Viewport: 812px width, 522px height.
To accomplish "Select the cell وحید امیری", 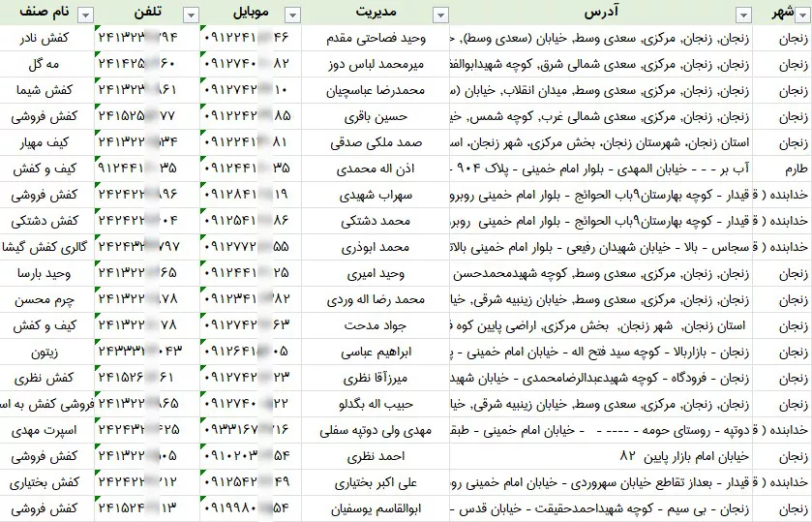I will click(x=376, y=273).
